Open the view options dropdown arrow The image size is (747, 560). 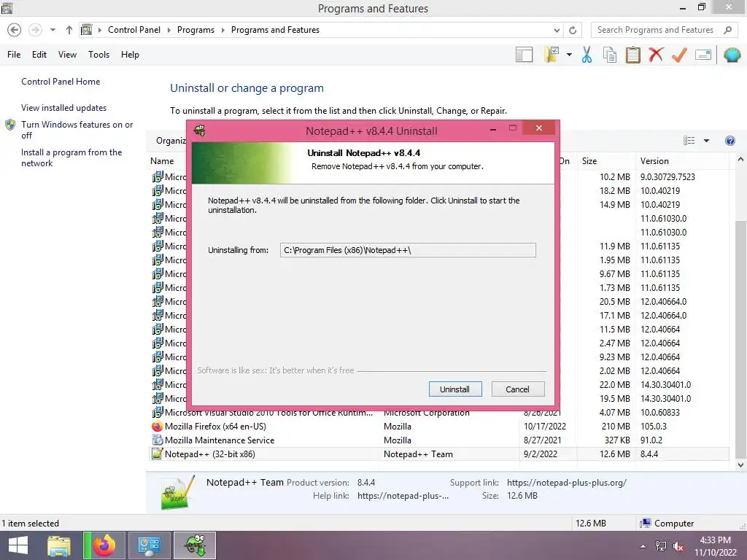[x=706, y=141]
